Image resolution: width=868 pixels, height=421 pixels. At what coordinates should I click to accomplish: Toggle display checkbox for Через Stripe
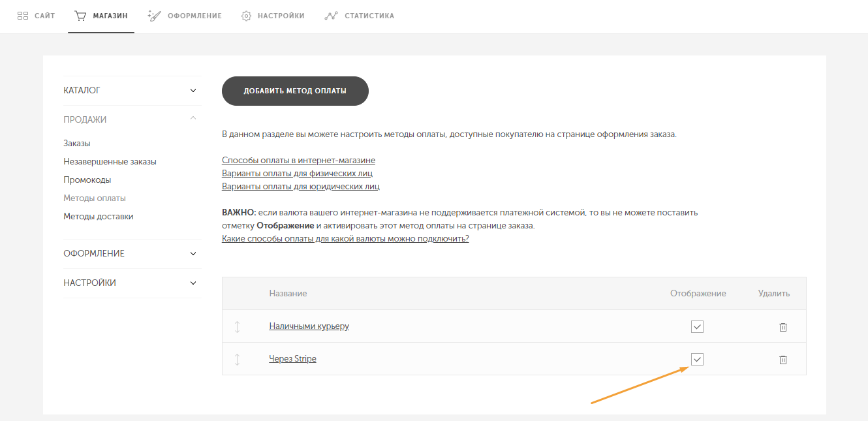point(697,359)
